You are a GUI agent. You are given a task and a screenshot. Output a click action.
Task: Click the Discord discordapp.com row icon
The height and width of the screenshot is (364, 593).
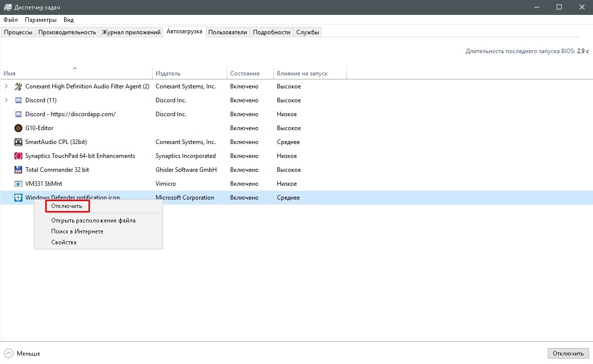(18, 114)
